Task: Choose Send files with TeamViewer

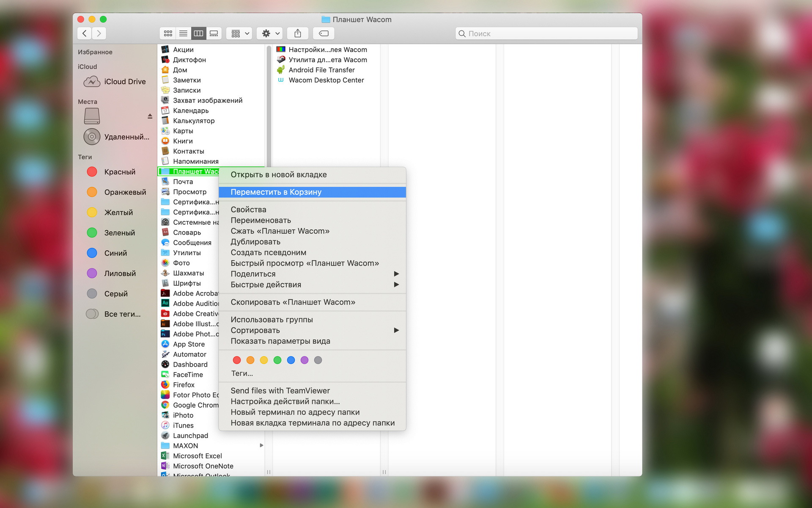Action: click(x=312, y=391)
